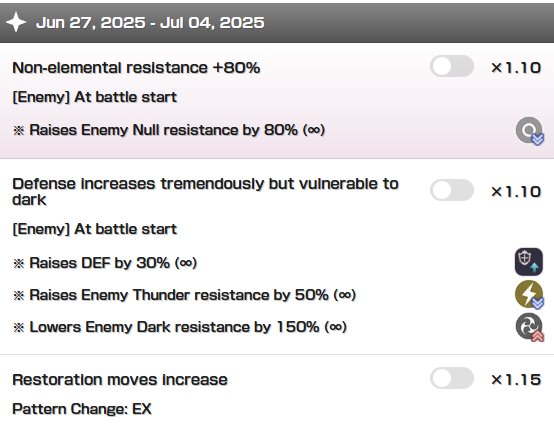Select the Jun 27, 2025 - Jul 04, 2025 header

[277, 23]
